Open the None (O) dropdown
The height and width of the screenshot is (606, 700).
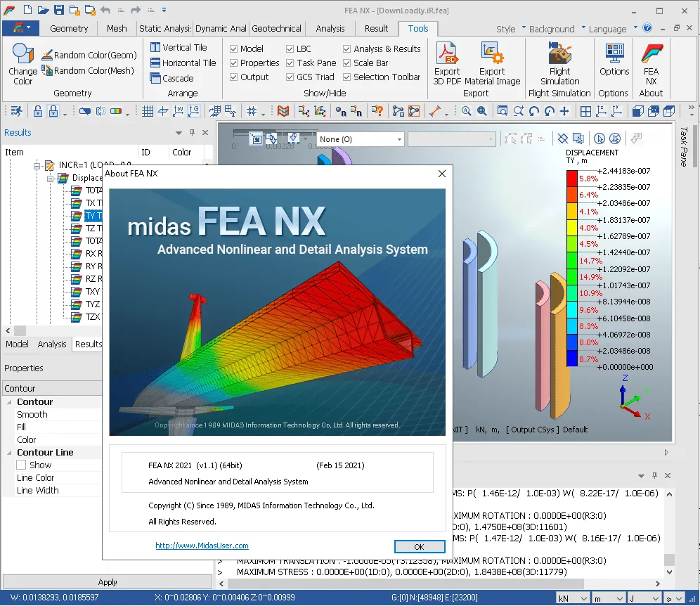[361, 139]
